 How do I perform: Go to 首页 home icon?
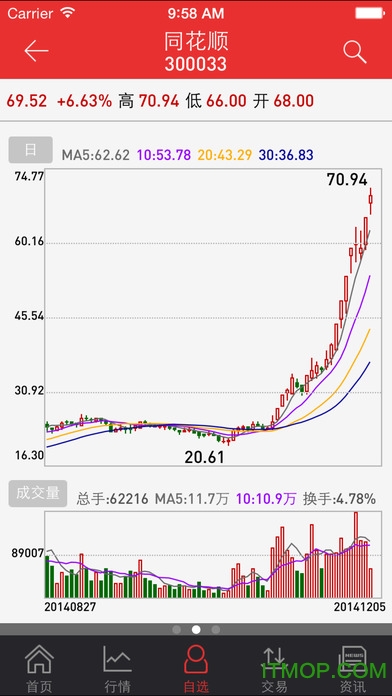click(39, 660)
